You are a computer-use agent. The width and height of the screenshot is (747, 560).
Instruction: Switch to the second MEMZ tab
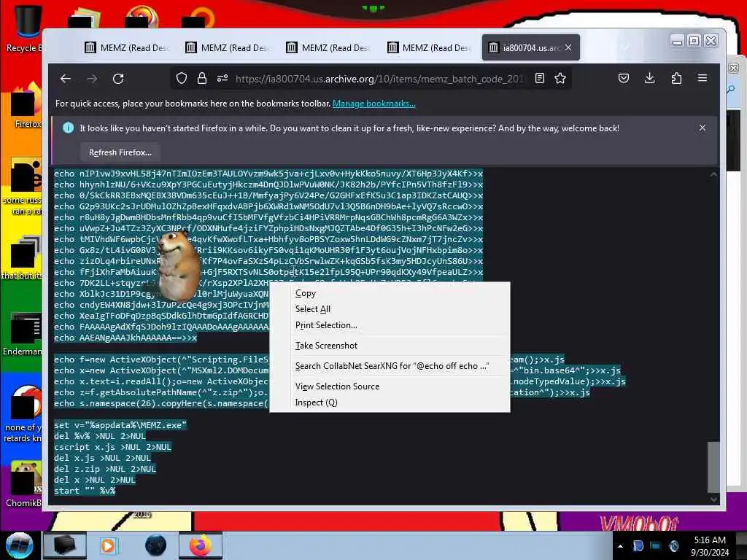point(228,47)
